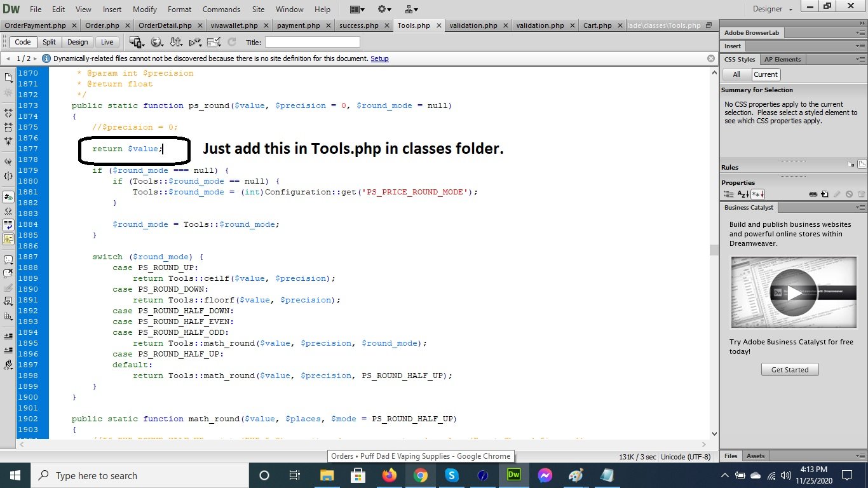Switch CSS Styles to All mode

click(x=736, y=74)
